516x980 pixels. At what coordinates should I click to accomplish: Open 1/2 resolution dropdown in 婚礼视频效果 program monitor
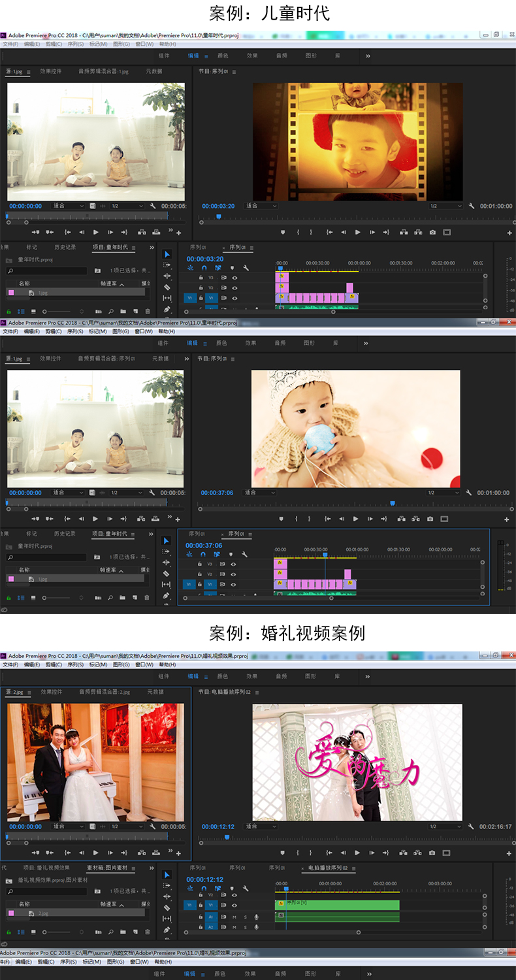tap(445, 826)
